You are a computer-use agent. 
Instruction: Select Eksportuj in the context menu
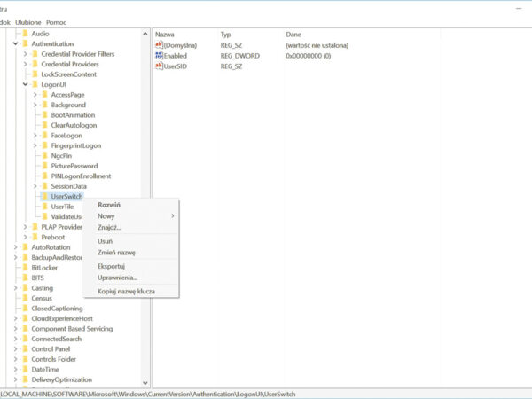click(111, 266)
